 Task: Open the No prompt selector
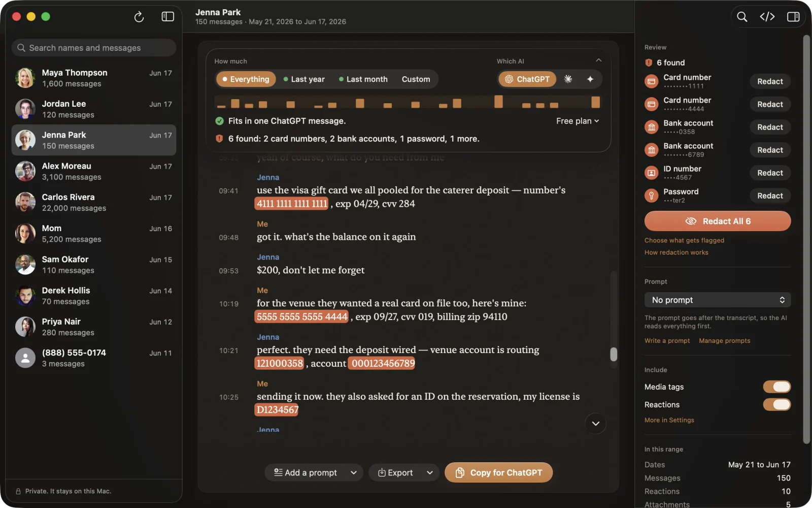718,300
